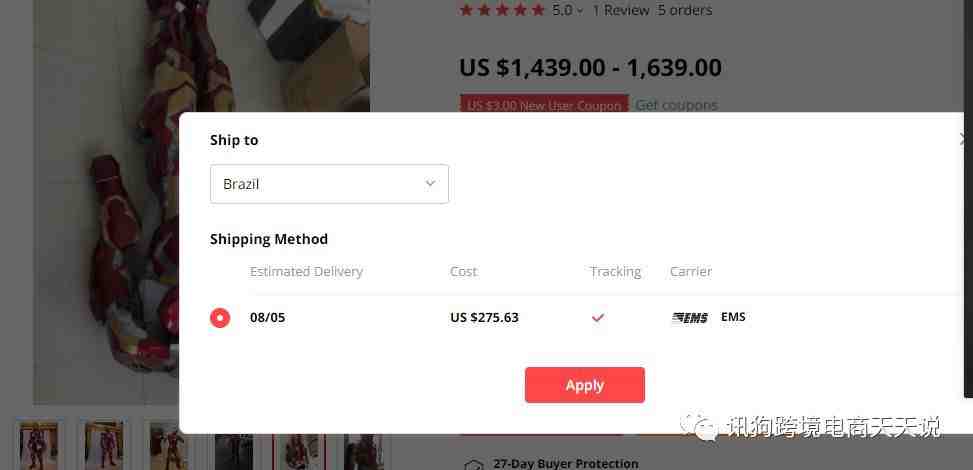
Task: Close the shipping dialog with the X
Action: click(964, 139)
